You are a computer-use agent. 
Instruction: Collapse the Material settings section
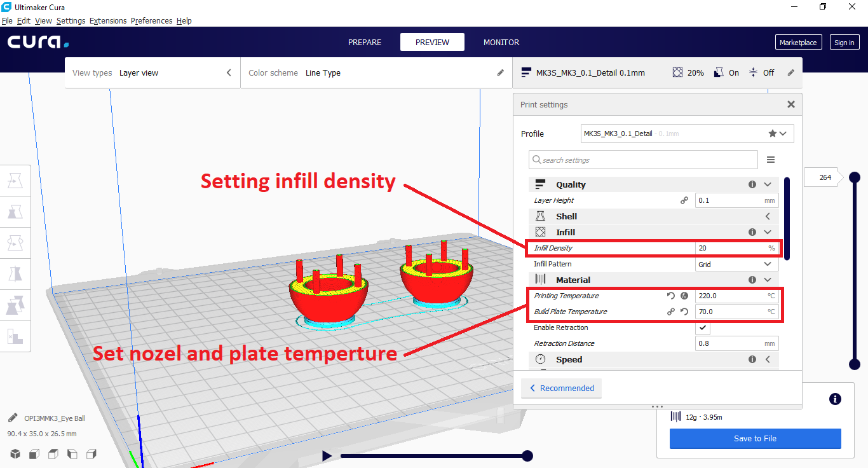point(768,280)
